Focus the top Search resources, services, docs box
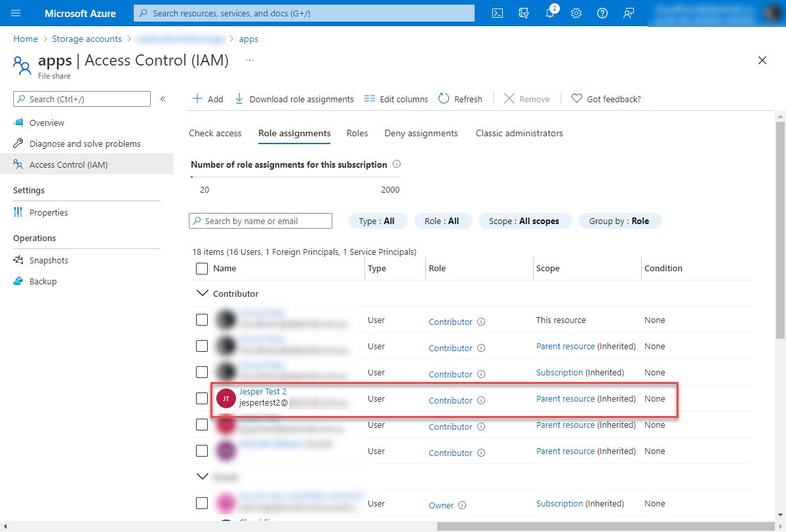The width and height of the screenshot is (786, 532). point(304,13)
